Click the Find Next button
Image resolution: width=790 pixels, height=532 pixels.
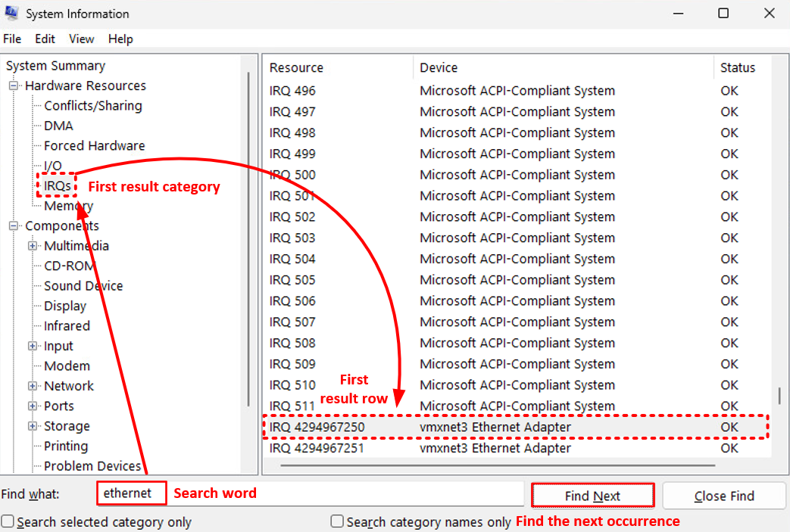[x=592, y=495]
